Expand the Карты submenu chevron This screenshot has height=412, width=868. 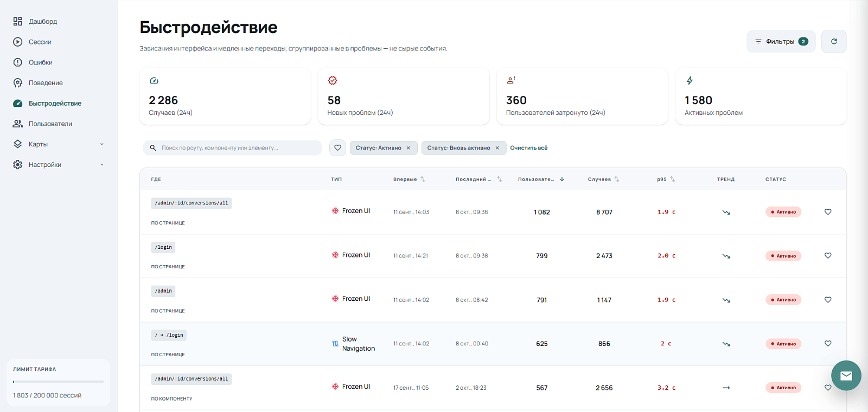coord(102,144)
